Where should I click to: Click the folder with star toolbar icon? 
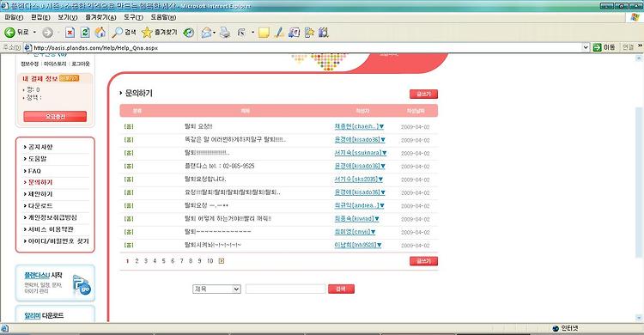point(309,33)
